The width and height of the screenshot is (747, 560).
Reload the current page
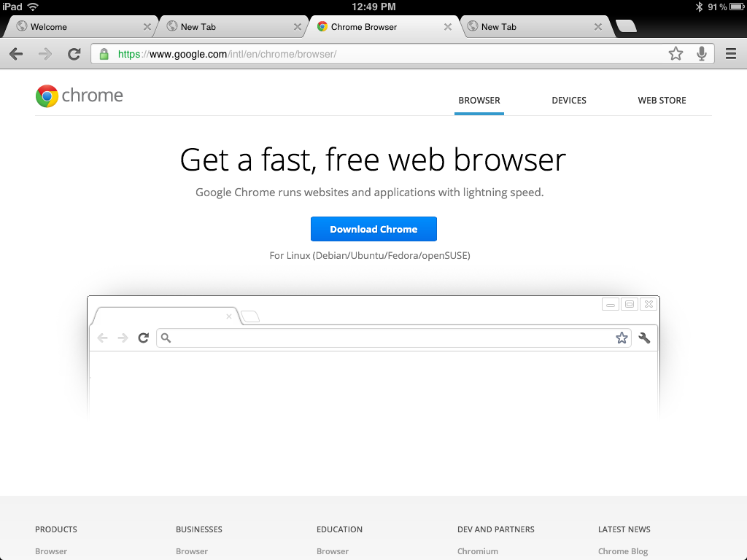coord(74,54)
